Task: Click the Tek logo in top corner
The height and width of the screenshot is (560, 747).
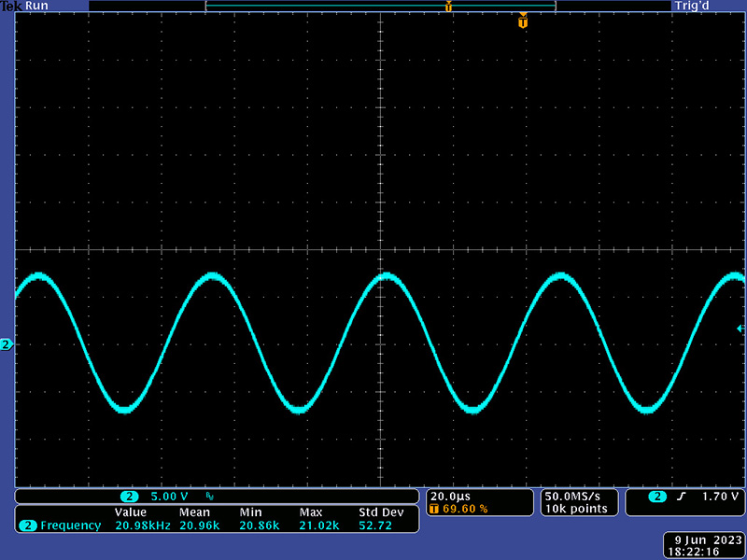Action: [10, 6]
